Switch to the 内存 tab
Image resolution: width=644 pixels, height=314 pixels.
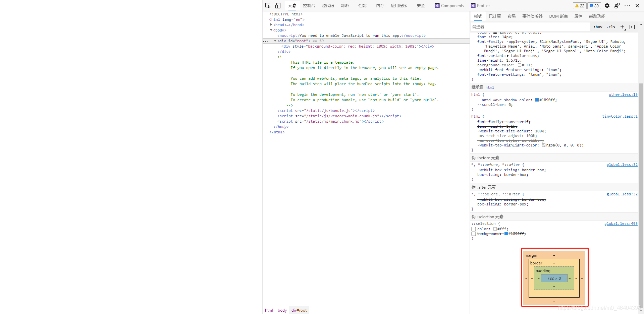pos(380,6)
